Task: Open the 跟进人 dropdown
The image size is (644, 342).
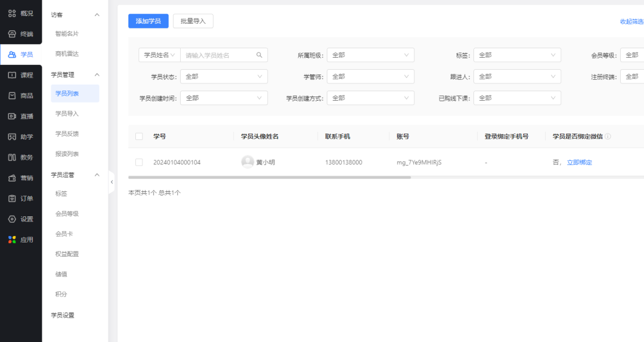Action: (x=517, y=76)
